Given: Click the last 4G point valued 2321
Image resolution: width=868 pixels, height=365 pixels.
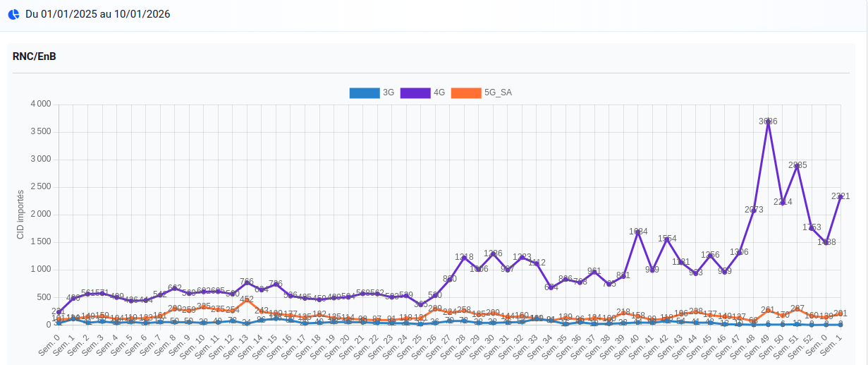Looking at the screenshot, I should click(841, 196).
